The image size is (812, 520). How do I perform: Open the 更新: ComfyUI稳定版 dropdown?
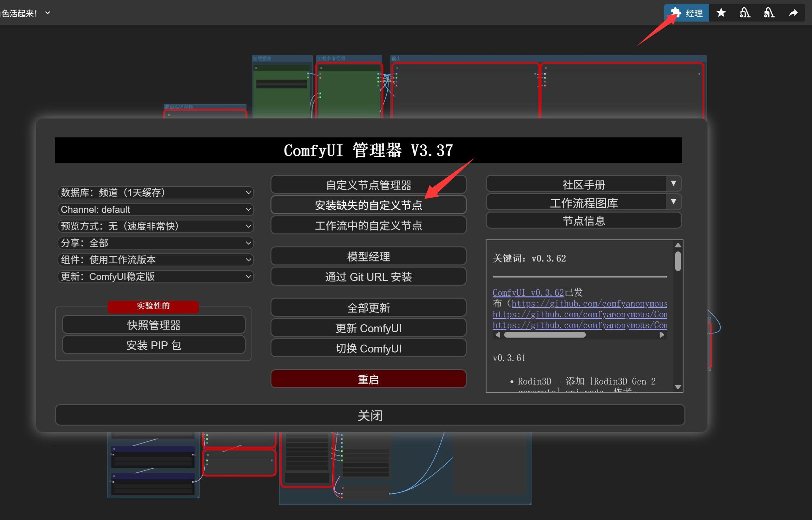(x=155, y=277)
